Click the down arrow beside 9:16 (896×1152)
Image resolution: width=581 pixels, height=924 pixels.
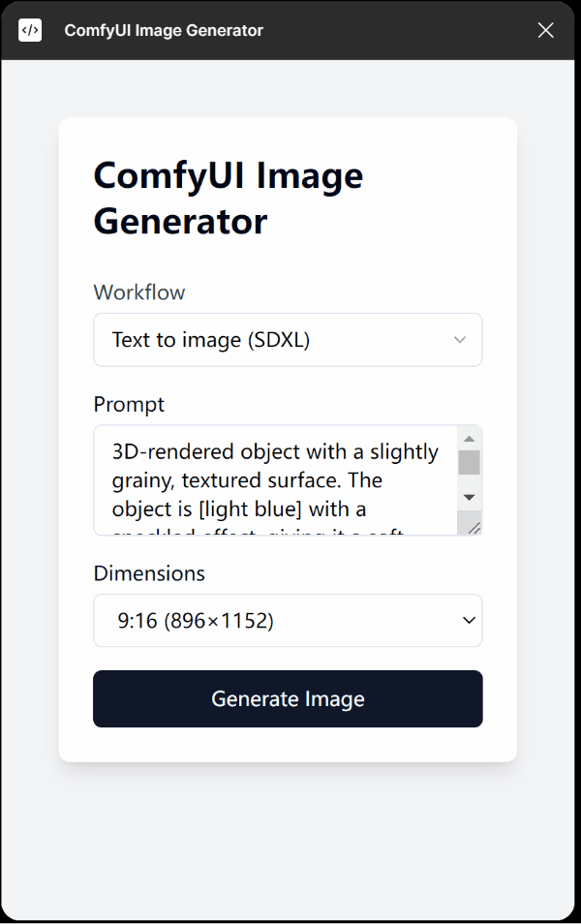click(469, 621)
